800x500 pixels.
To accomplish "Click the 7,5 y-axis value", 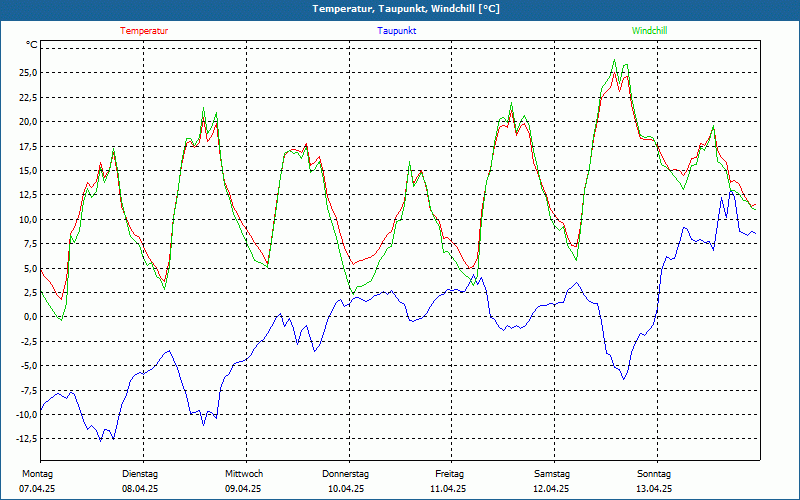I will 29,243.
